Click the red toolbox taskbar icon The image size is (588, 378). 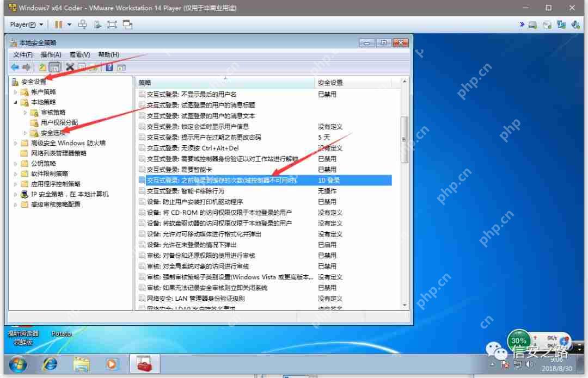pos(144,364)
